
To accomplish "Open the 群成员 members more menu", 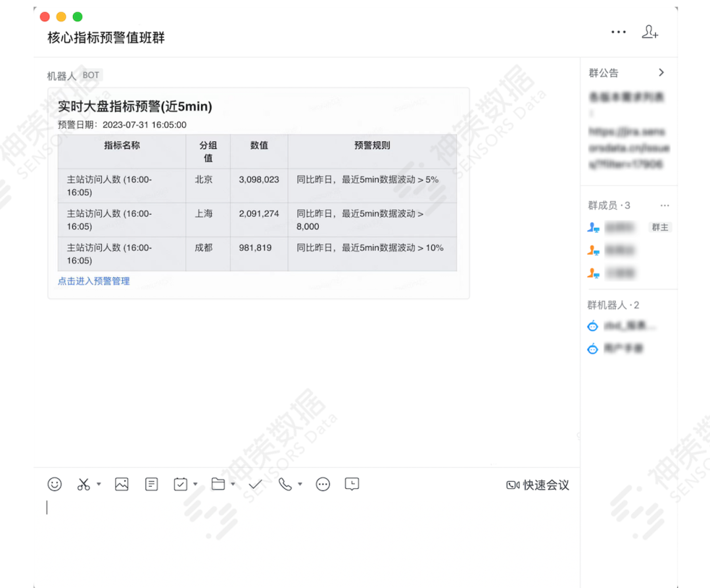I will point(665,205).
